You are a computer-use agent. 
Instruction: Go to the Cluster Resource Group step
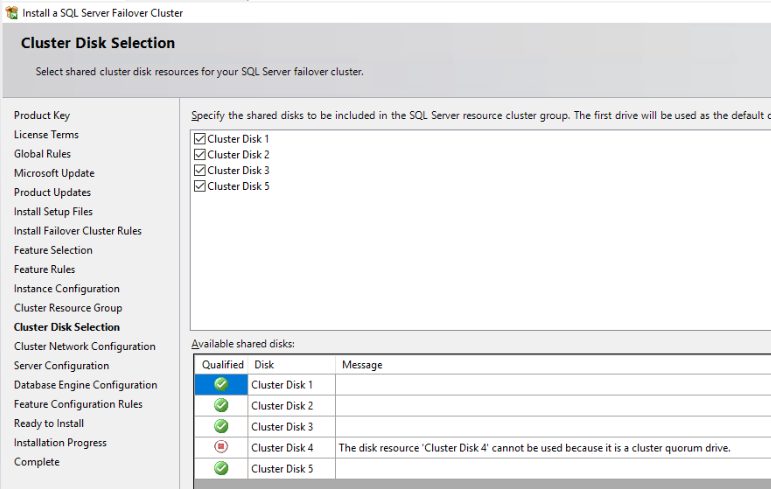(68, 308)
